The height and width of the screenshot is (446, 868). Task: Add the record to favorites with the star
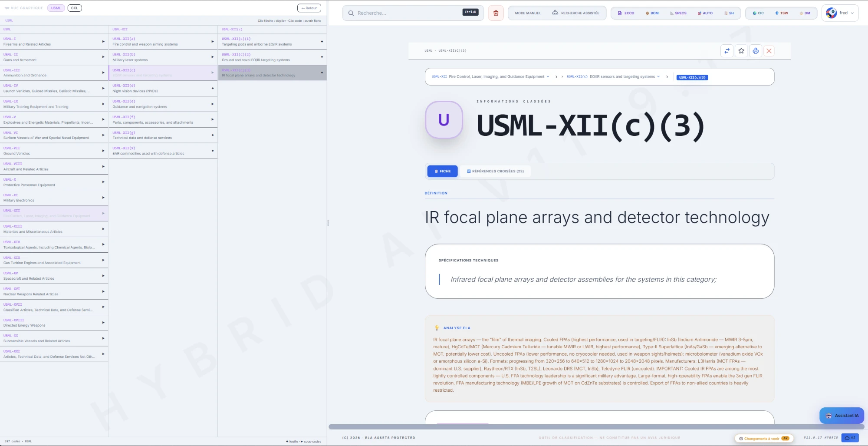tap(741, 51)
